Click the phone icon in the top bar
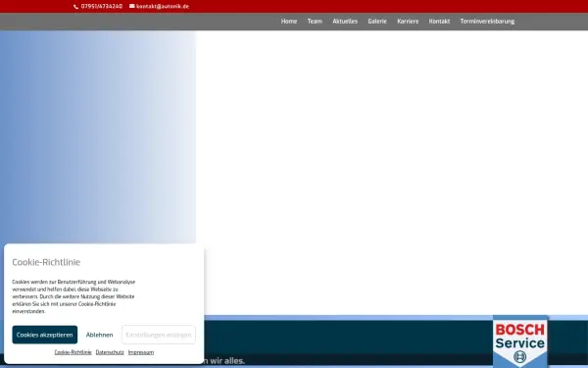This screenshot has height=368, width=588. click(x=75, y=7)
